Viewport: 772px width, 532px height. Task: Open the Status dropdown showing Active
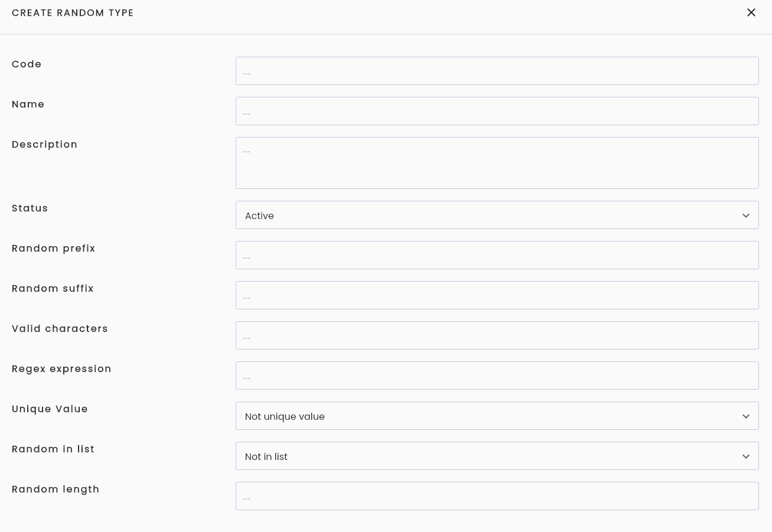coord(497,215)
